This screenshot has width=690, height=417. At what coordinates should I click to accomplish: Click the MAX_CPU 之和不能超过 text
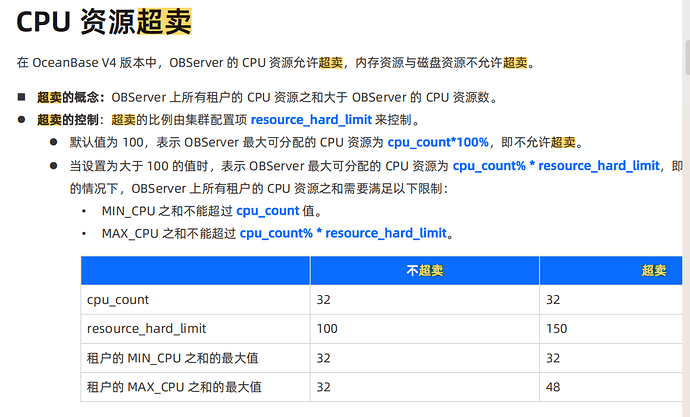pos(169,233)
